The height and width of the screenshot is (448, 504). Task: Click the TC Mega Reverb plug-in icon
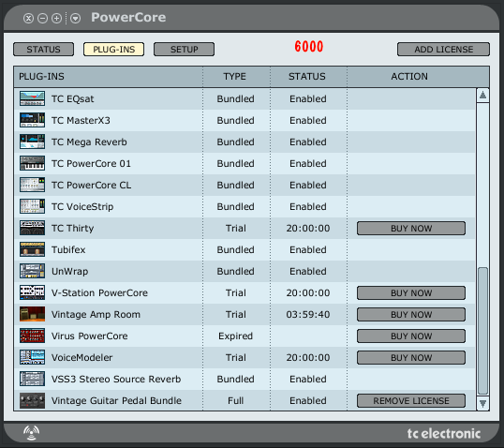pyautogui.click(x=32, y=142)
